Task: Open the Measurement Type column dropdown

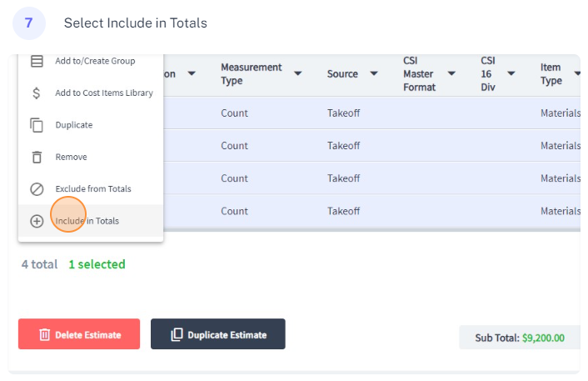Action: (x=298, y=73)
